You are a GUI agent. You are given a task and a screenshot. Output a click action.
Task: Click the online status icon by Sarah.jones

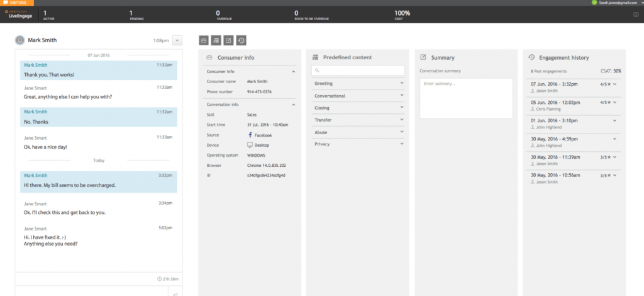click(x=594, y=3)
